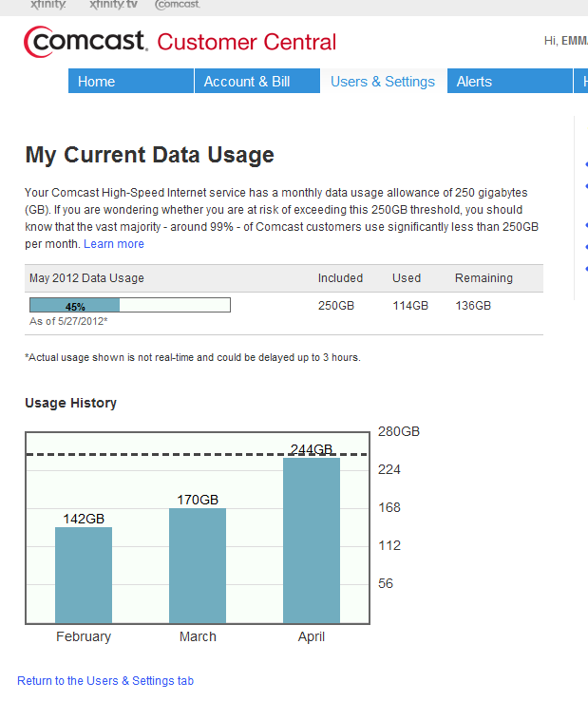The height and width of the screenshot is (701, 588).
Task: Go to the Home tab
Action: [96, 82]
